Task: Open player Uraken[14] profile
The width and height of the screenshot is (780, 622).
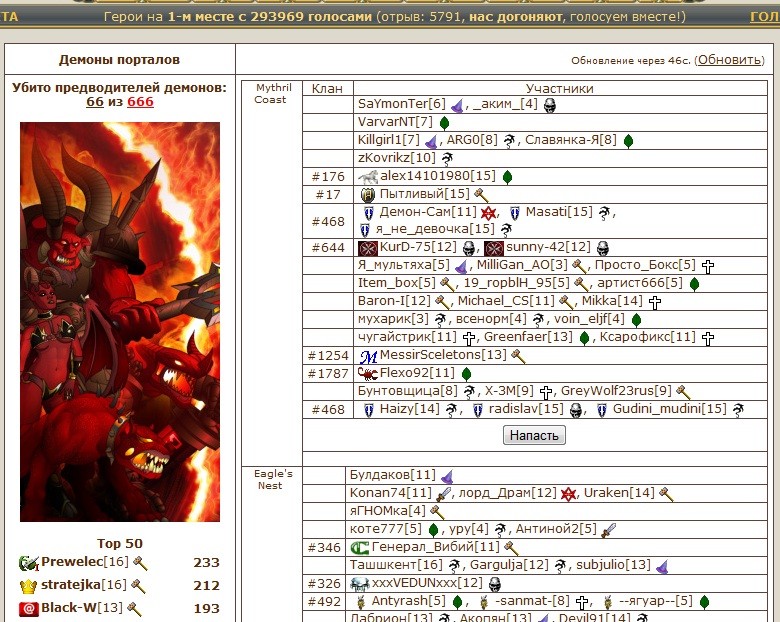Action: [619, 493]
